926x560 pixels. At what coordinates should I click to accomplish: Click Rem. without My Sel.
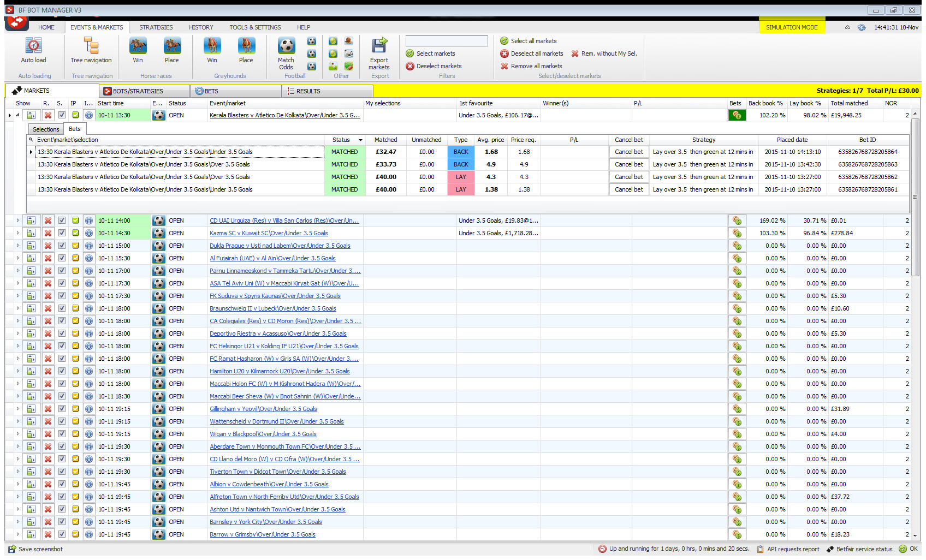(604, 53)
